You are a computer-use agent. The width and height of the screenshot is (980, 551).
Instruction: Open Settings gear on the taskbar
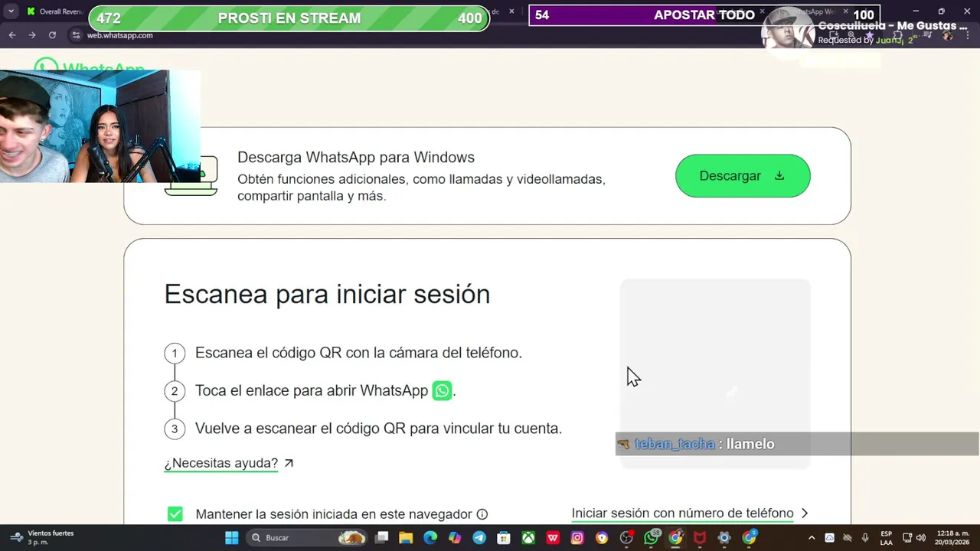click(724, 538)
